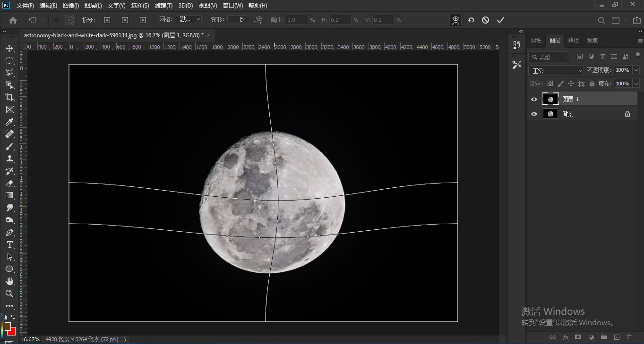Cancel the warp transform
The width and height of the screenshot is (644, 344).
coord(485,20)
